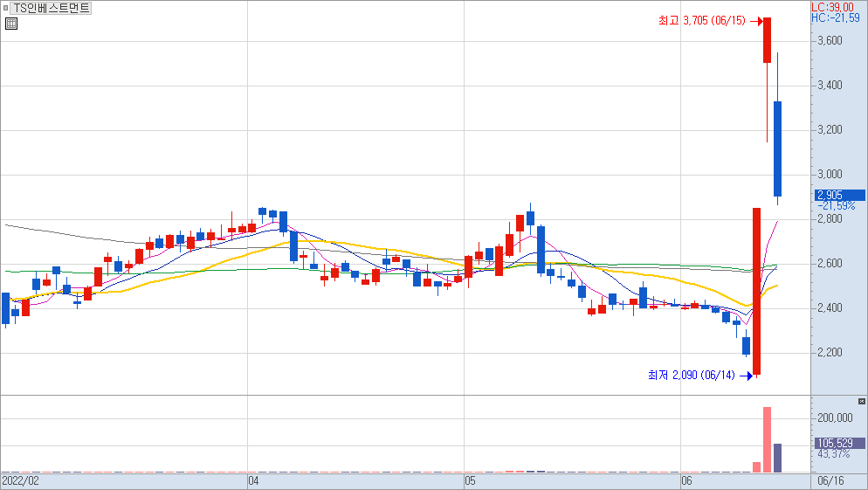The image size is (868, 490).
Task: Click the 2,400 price axis label
Action: [x=830, y=307]
